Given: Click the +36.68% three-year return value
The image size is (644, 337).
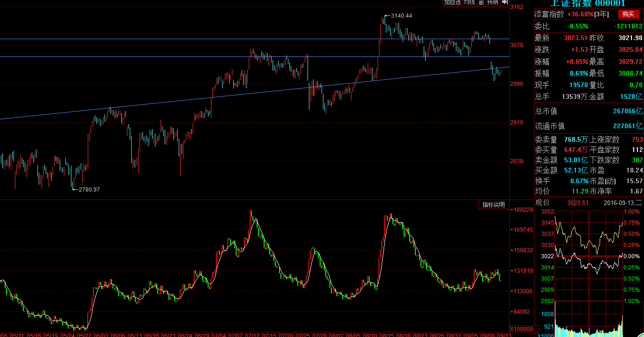Looking at the screenshot, I should click(581, 14).
